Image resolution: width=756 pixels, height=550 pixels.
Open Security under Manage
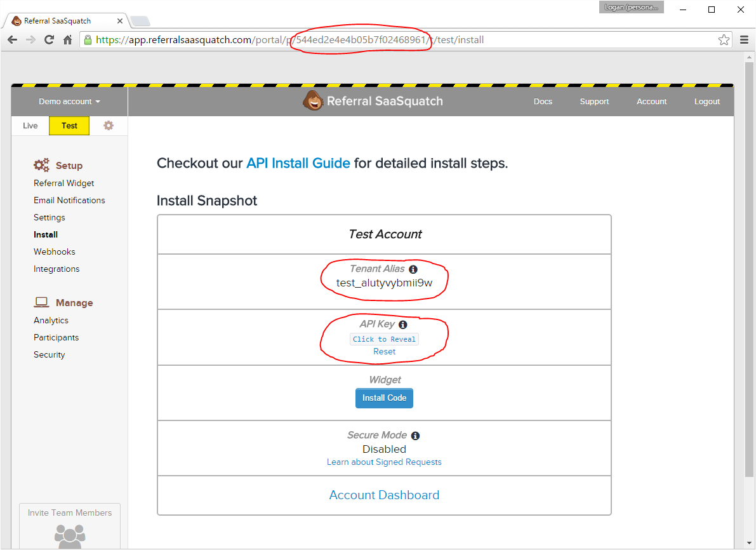(49, 354)
